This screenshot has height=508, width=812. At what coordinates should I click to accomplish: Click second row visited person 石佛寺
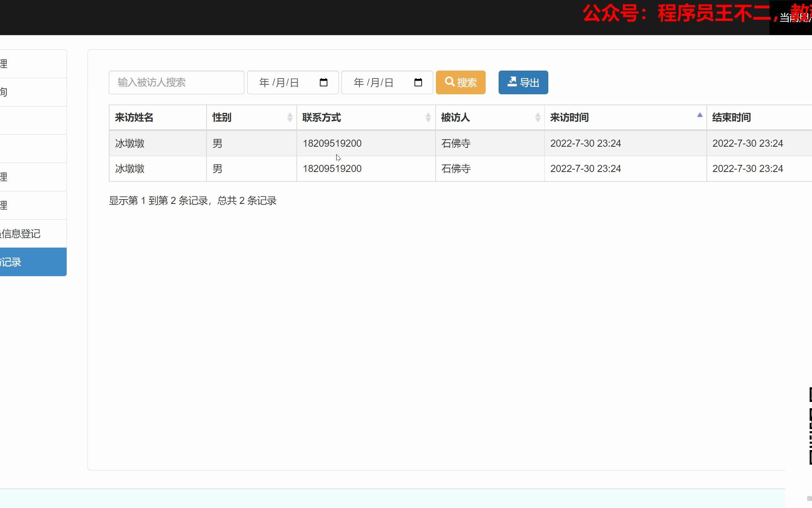point(456,168)
